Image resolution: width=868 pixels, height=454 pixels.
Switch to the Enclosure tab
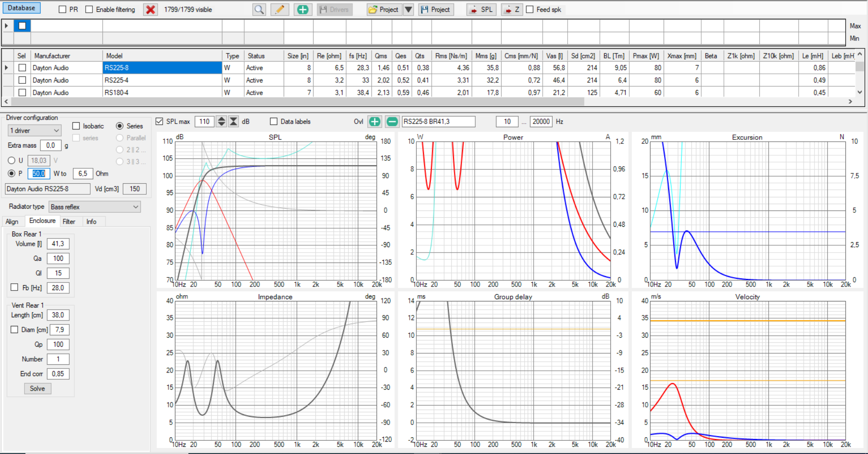43,221
